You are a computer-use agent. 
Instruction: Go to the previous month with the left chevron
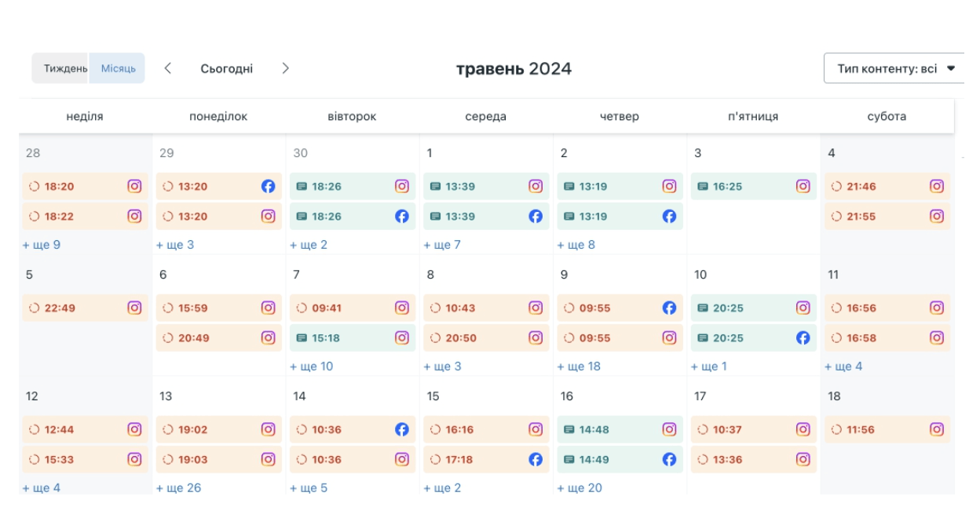168,68
